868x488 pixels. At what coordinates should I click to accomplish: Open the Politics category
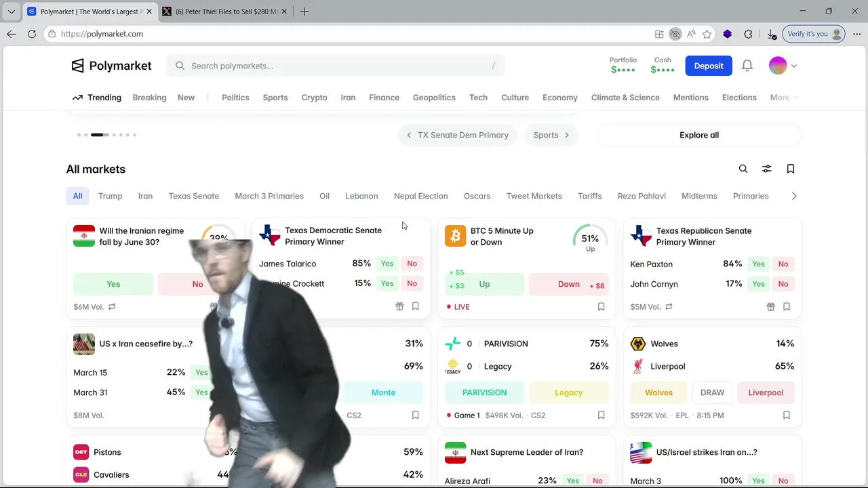(235, 98)
